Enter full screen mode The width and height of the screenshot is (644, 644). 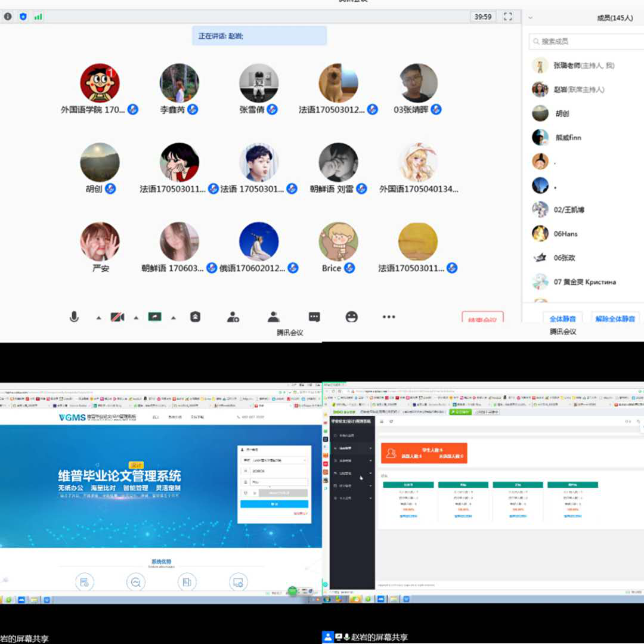coord(508,17)
